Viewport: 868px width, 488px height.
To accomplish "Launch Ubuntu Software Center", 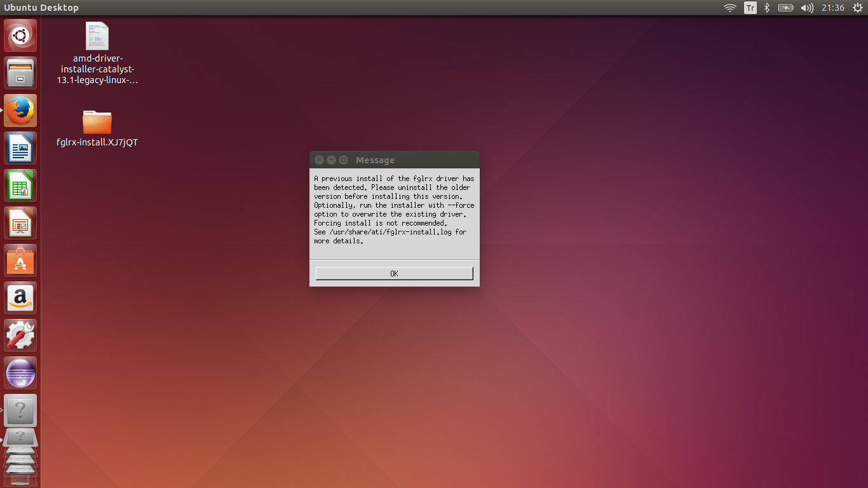I will point(20,261).
